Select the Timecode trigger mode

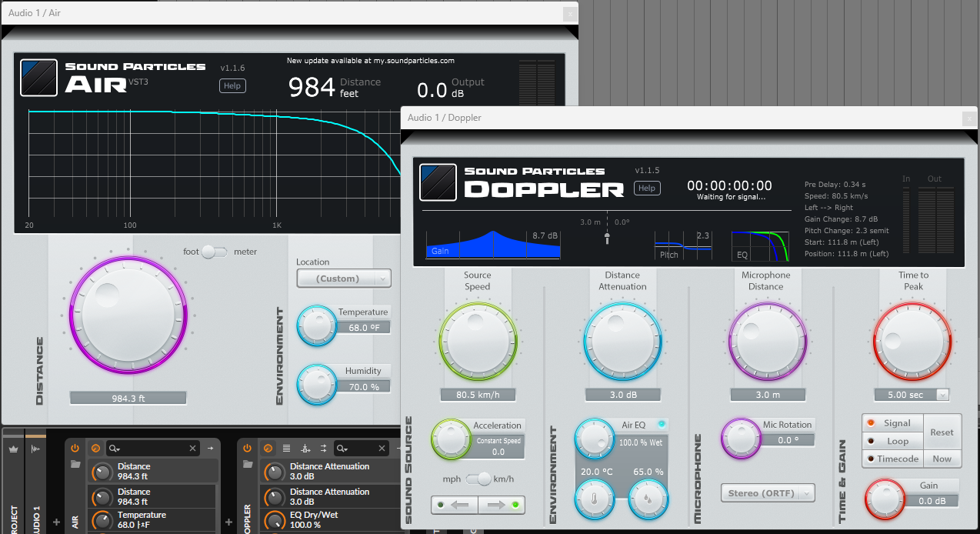click(x=892, y=459)
